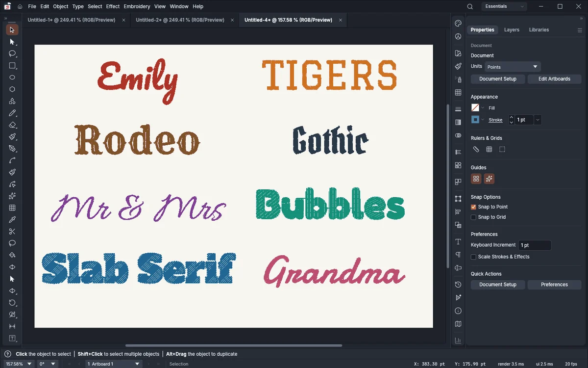This screenshot has height=368, width=588.
Task: Click the Stroke link label
Action: (x=495, y=120)
